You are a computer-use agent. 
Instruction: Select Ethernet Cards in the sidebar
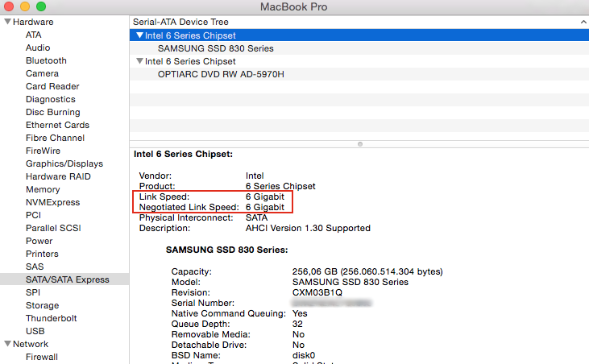[x=57, y=125]
